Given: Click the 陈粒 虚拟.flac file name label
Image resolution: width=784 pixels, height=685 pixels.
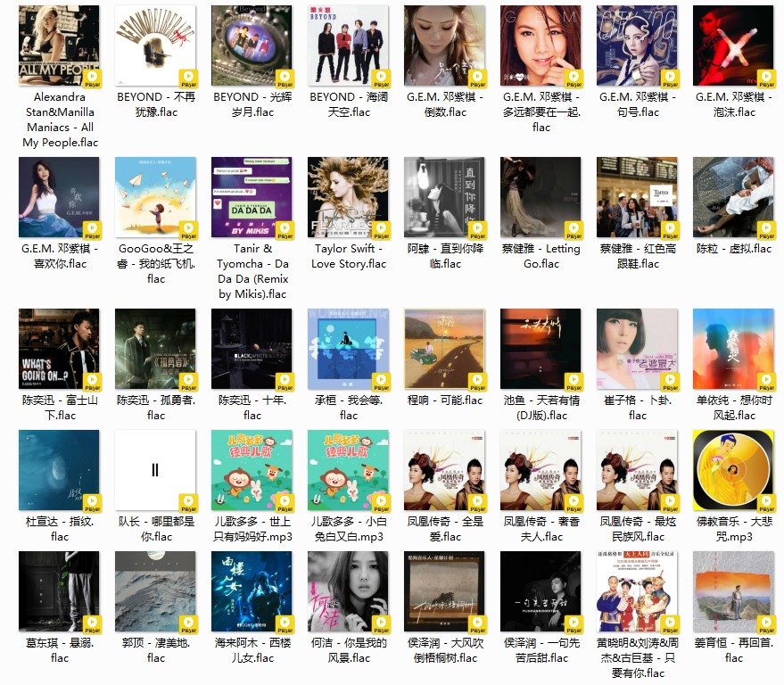Looking at the screenshot, I should coord(733,249).
